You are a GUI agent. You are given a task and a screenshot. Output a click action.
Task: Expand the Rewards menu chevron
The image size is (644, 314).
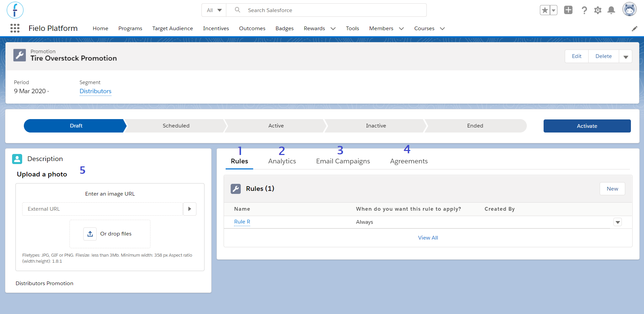click(x=333, y=29)
